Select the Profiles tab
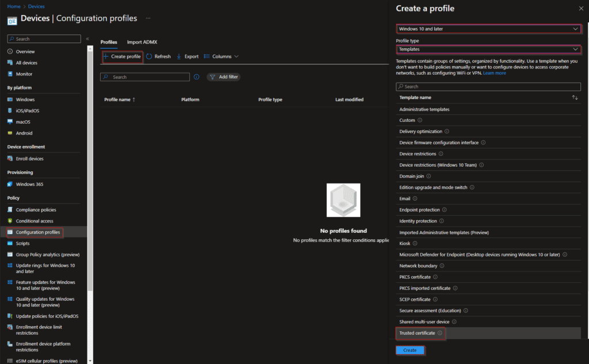589x364 pixels. point(109,42)
